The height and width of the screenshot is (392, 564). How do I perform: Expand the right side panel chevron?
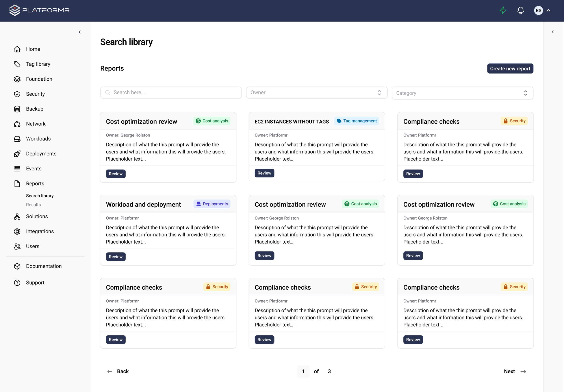pyautogui.click(x=553, y=32)
